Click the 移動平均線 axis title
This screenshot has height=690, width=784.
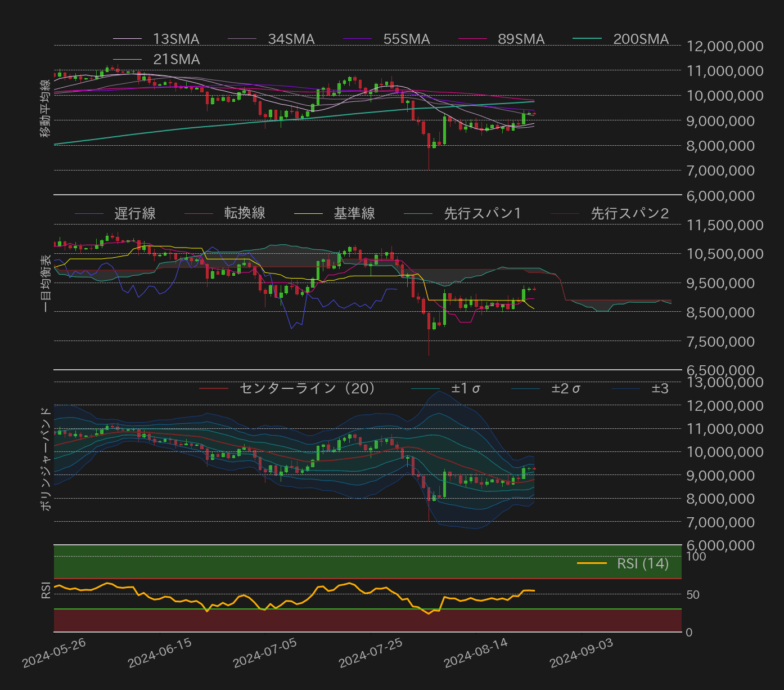[45, 108]
